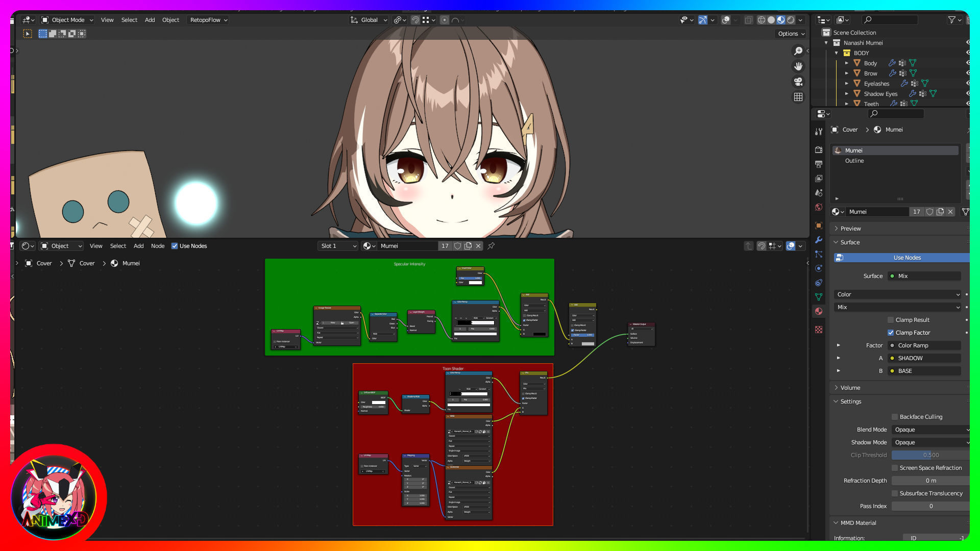Enable Backface Culling checkbox
The height and width of the screenshot is (551, 980).
click(895, 417)
